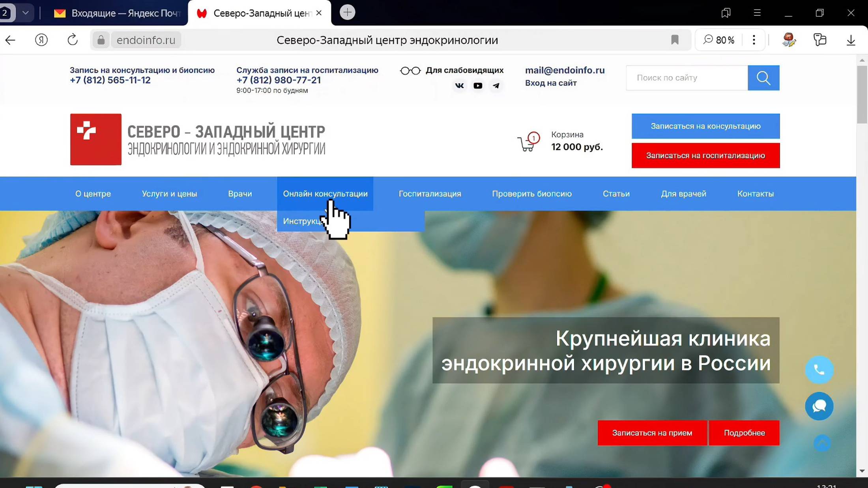The width and height of the screenshot is (868, 488).
Task: Click the site search magnifier icon
Action: point(763,78)
